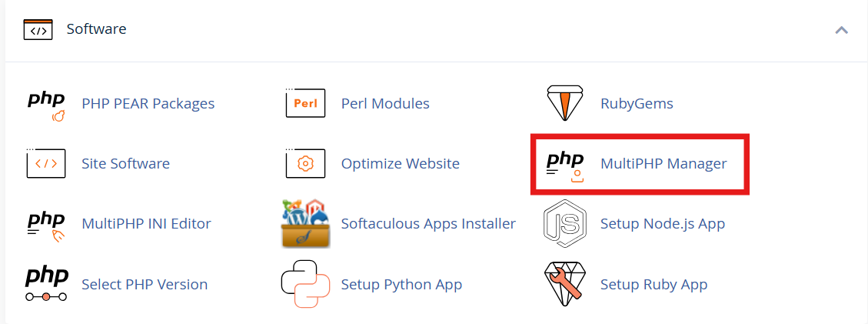The width and height of the screenshot is (868, 324).
Task: Open the Select PHP Version link
Action: 145,284
